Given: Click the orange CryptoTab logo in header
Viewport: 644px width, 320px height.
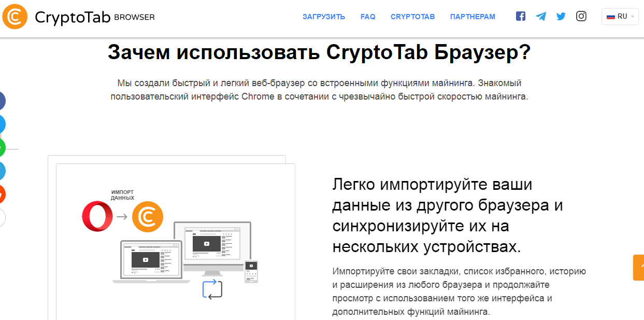Looking at the screenshot, I should [x=15, y=17].
